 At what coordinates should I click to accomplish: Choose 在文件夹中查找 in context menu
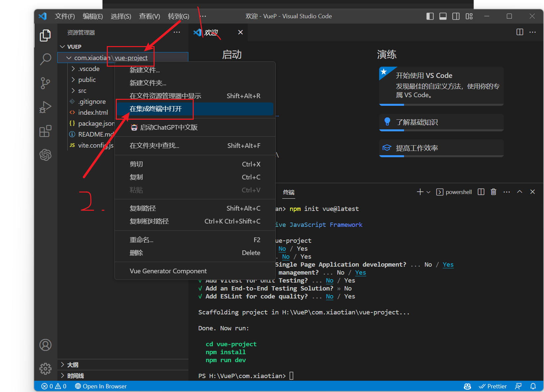pyautogui.click(x=195, y=146)
